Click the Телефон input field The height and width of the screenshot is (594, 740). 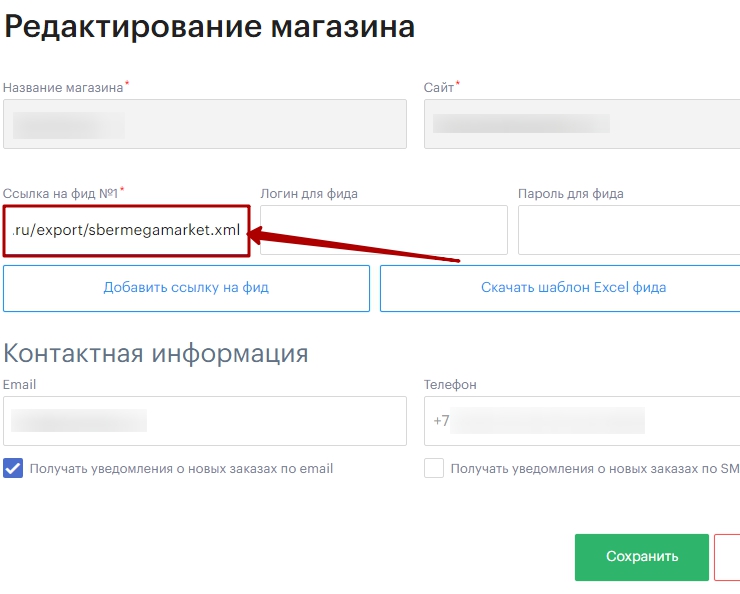(582, 421)
